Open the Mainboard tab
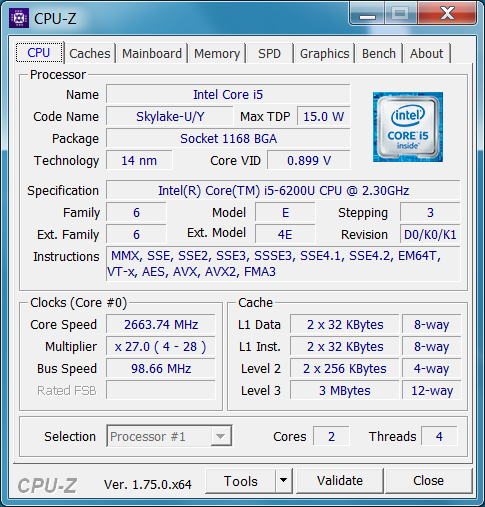485x507 pixels. 152,53
